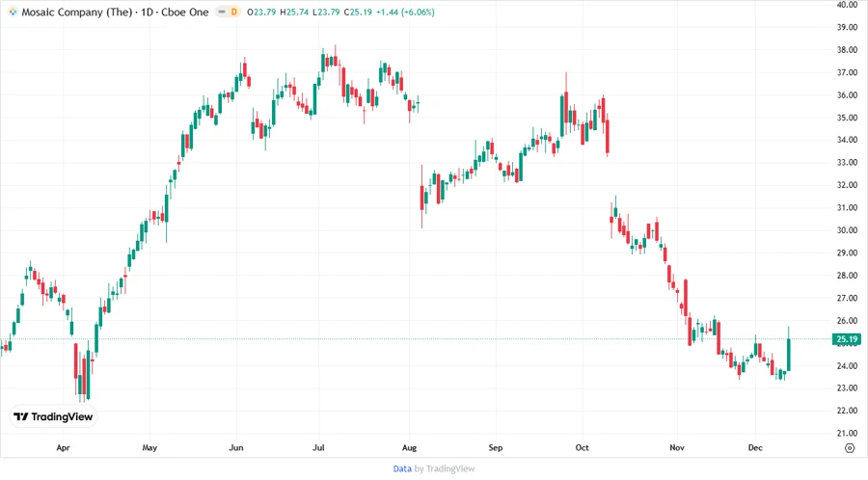
Task: Click the Apr label on time axis
Action: point(63,447)
